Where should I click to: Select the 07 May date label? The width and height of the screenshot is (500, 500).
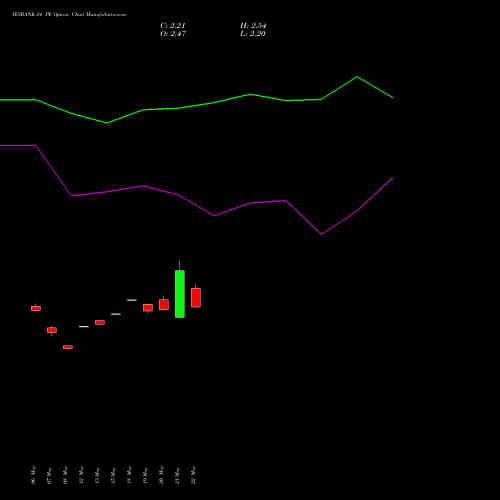point(49,475)
